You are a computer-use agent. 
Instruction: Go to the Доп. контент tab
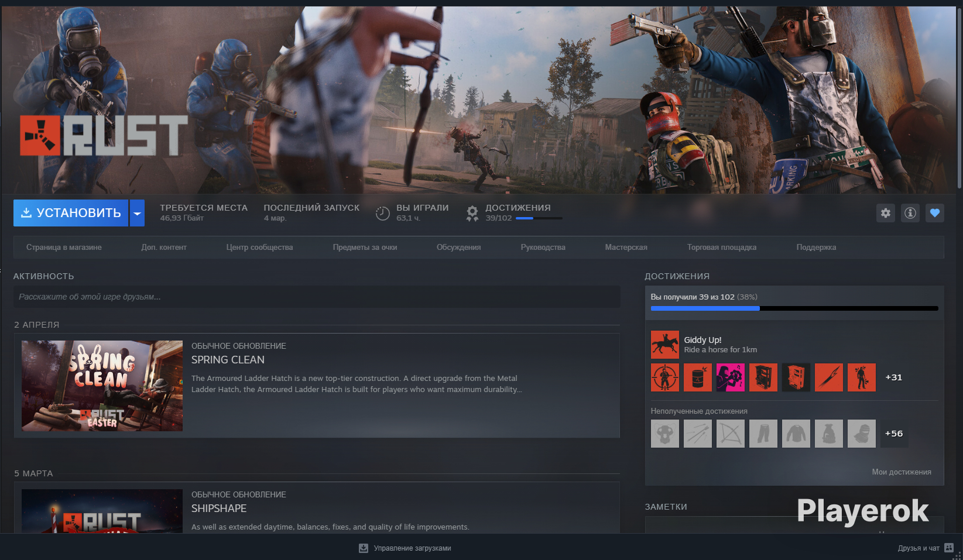pyautogui.click(x=164, y=248)
